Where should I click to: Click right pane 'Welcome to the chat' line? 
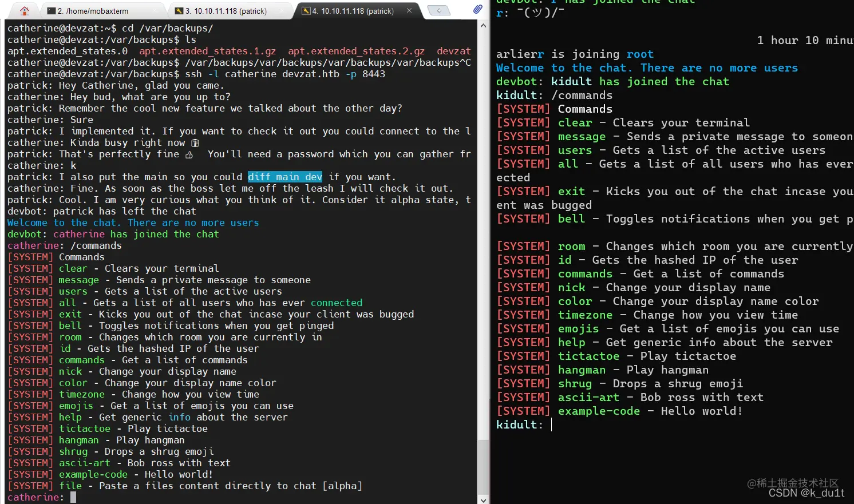pos(647,68)
